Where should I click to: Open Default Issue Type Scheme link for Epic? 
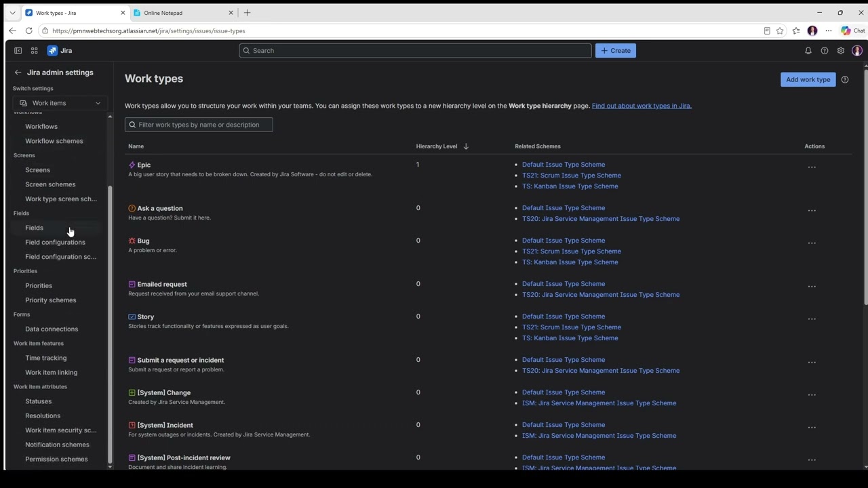coord(564,165)
